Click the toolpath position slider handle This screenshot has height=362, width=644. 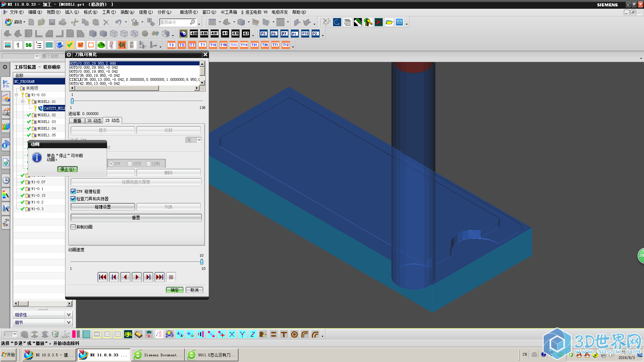tap(72, 101)
